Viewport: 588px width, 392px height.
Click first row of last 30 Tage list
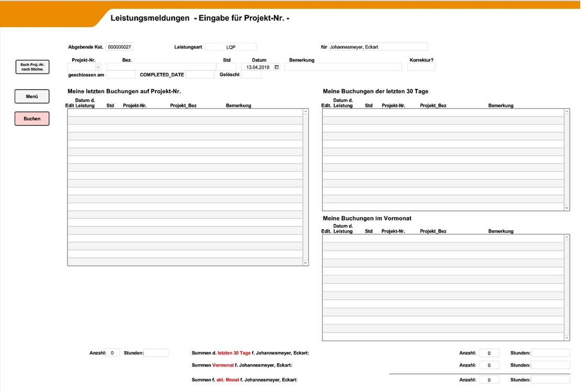(x=443, y=113)
